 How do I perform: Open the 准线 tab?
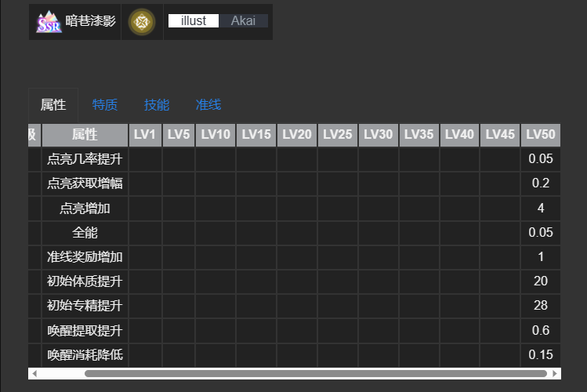[x=208, y=105]
